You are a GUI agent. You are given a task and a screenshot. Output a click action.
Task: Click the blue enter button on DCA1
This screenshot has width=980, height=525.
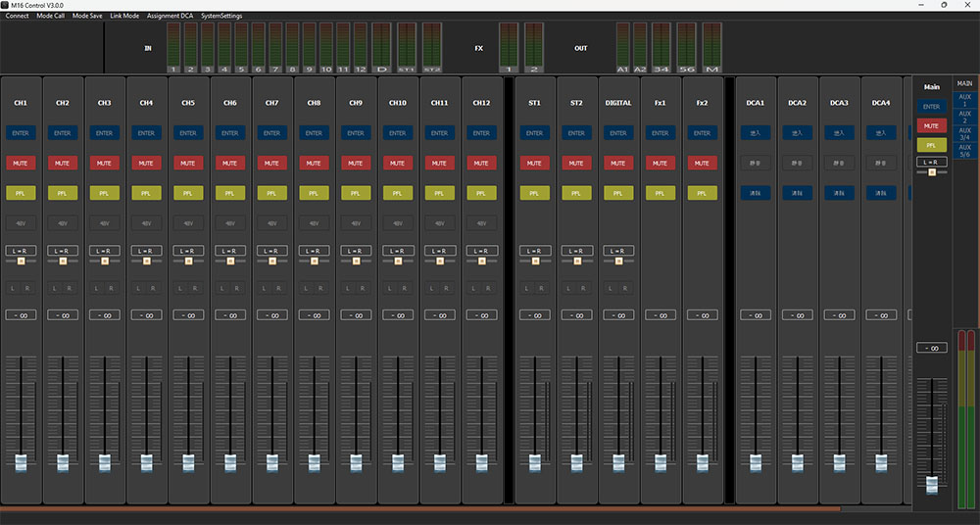755,133
